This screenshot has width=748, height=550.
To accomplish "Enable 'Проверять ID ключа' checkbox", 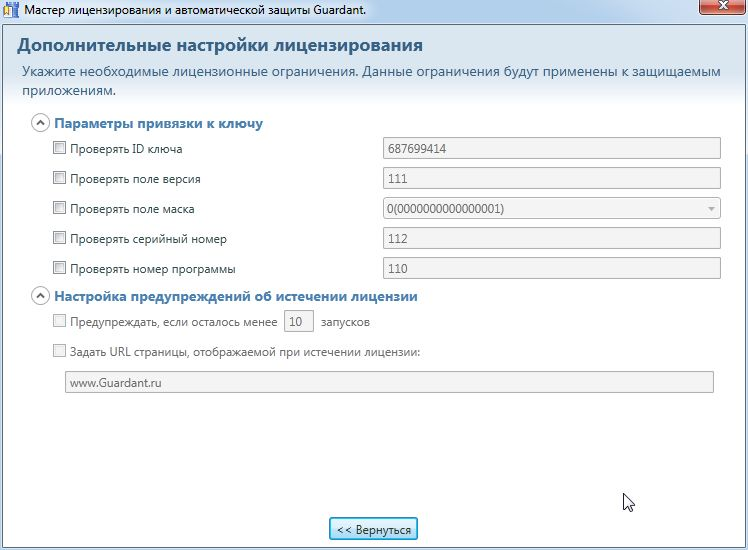I will coord(59,149).
